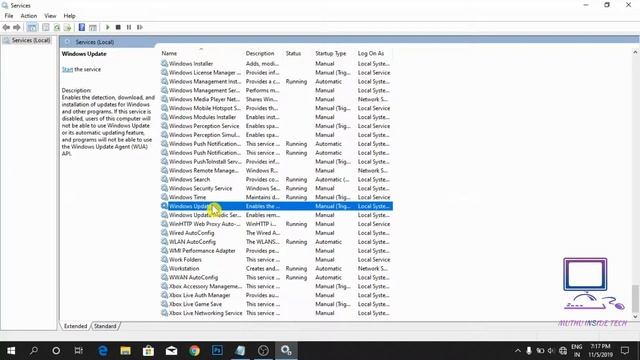Open the Windows Start menu
This screenshot has height=360, width=640.
click(x=11, y=351)
